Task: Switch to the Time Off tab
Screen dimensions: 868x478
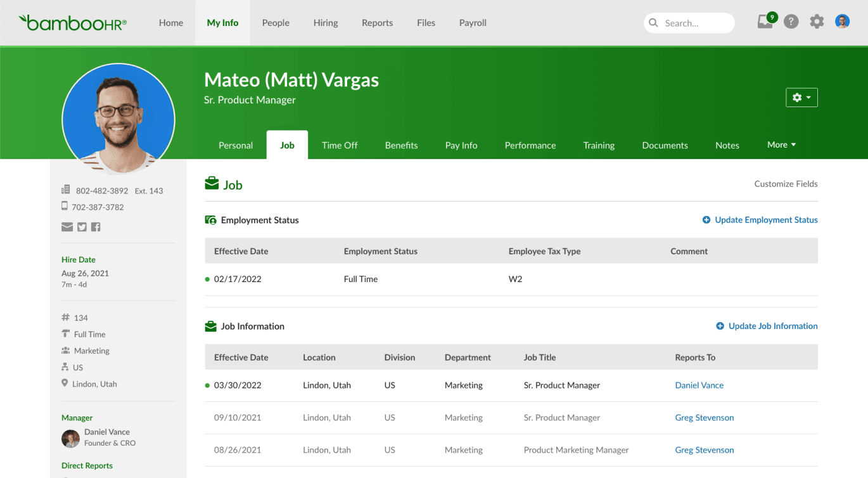Action: (340, 145)
